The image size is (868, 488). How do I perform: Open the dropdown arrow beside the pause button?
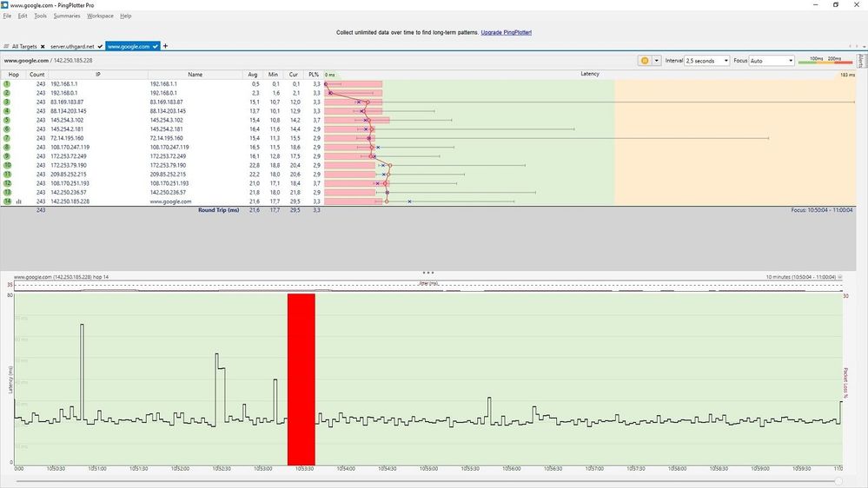click(657, 60)
